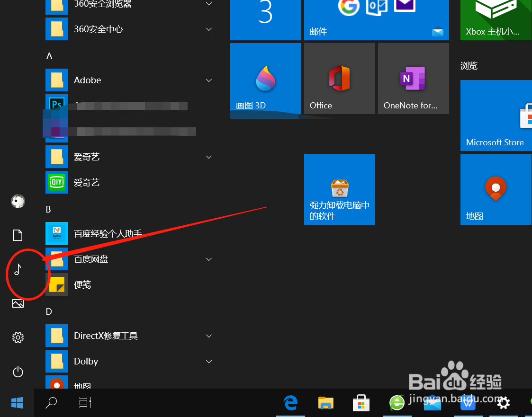Open the Pictures icon in sidebar

[18, 303]
